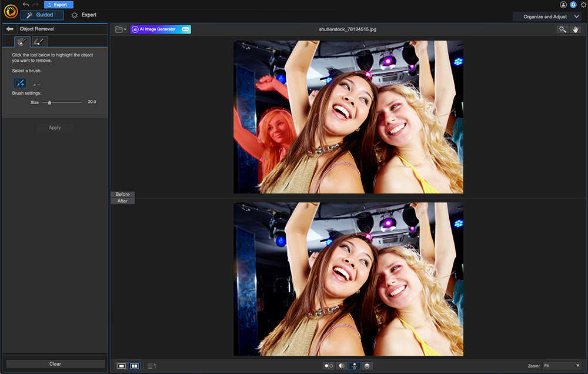Select the Hand tool above the image
Image resolution: width=588 pixels, height=374 pixels.
[x=575, y=29]
